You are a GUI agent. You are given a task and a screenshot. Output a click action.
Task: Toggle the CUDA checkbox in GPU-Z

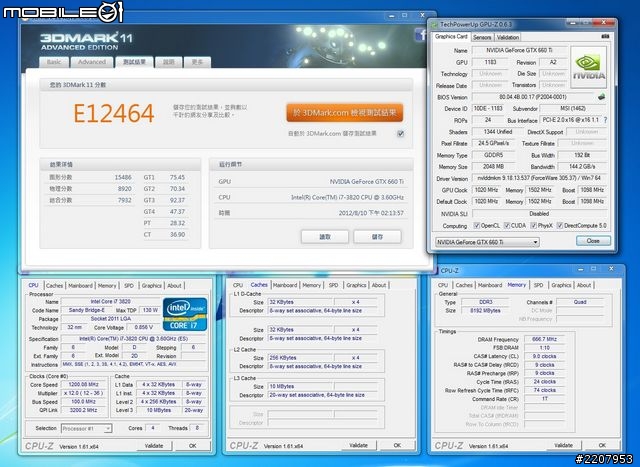pyautogui.click(x=507, y=225)
